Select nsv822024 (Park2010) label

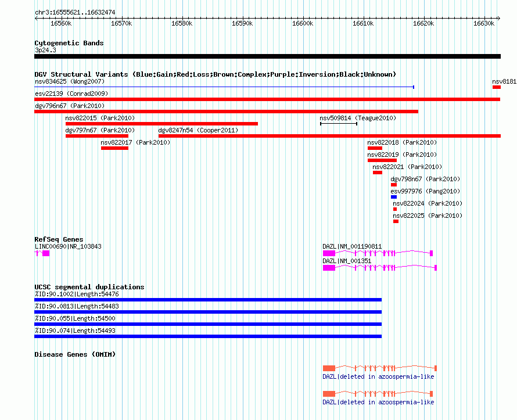428,203
